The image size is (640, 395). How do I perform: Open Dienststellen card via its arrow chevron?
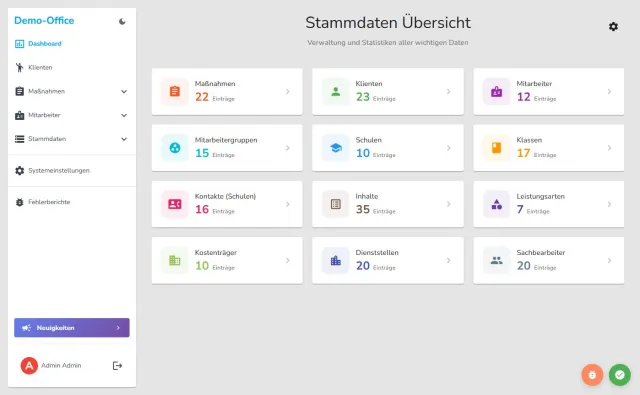tap(449, 260)
